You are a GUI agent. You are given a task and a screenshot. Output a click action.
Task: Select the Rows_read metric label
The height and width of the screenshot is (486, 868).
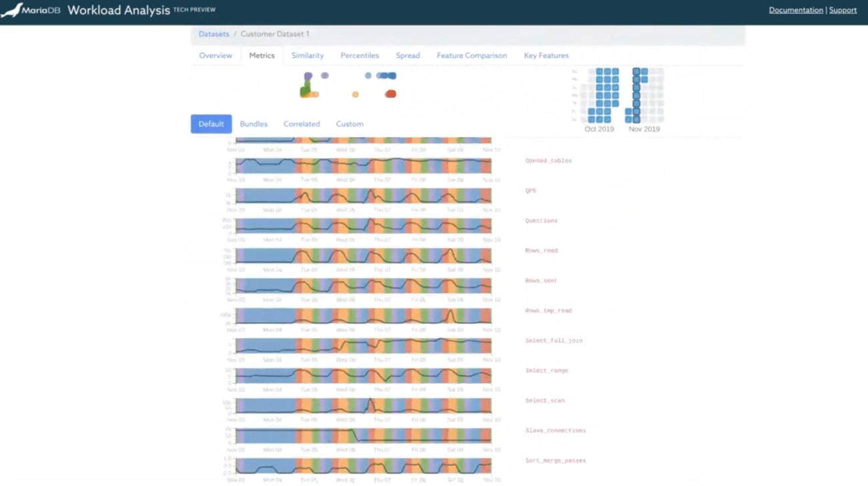pos(541,251)
